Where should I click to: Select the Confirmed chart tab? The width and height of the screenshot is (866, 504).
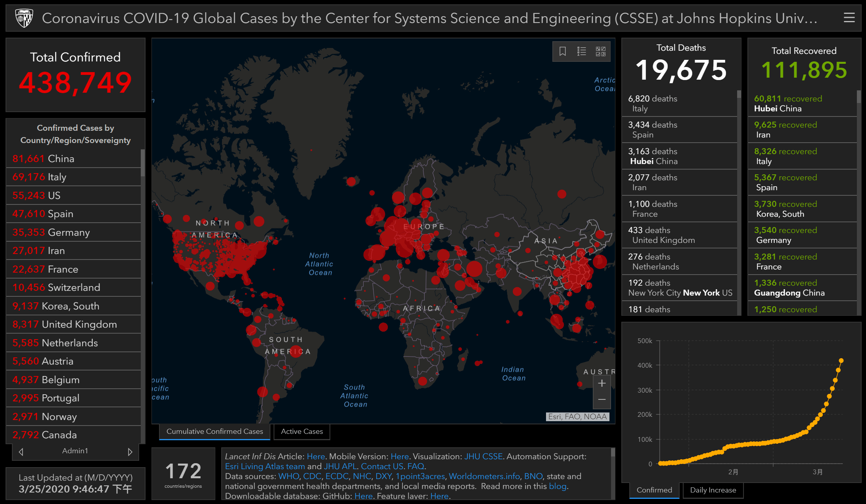point(654,490)
